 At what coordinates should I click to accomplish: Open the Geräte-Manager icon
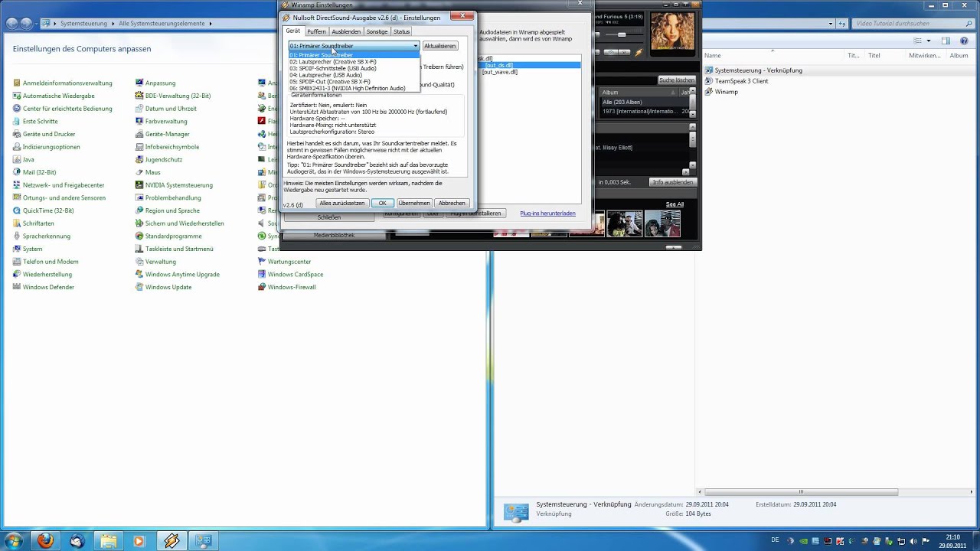point(139,134)
